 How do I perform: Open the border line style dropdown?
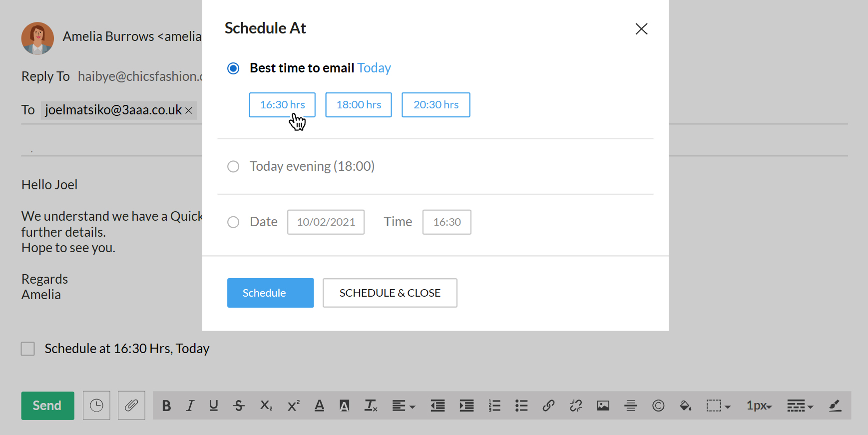tap(800, 406)
